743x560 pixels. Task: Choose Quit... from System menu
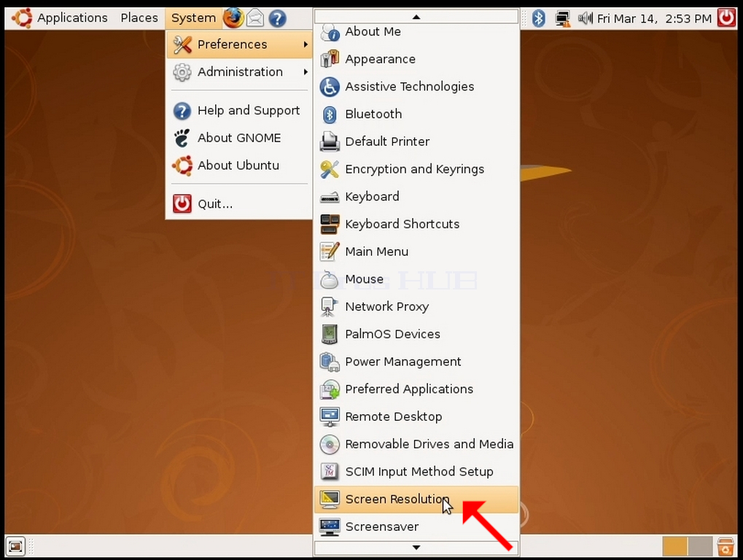[x=239, y=203]
